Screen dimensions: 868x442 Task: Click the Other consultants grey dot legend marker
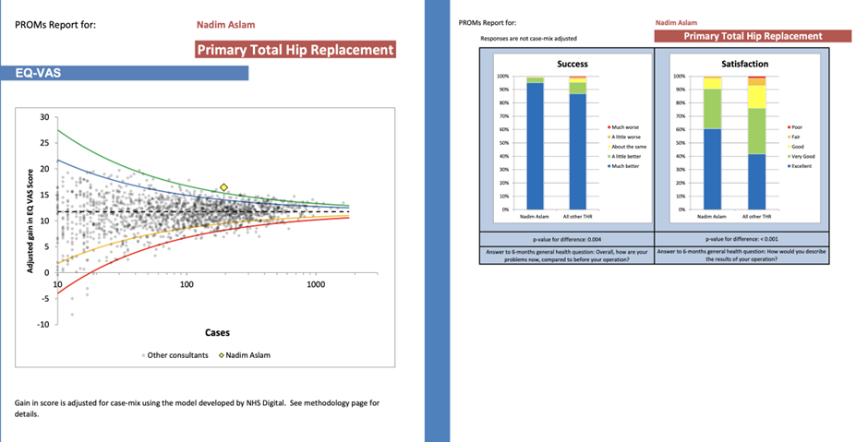point(142,355)
